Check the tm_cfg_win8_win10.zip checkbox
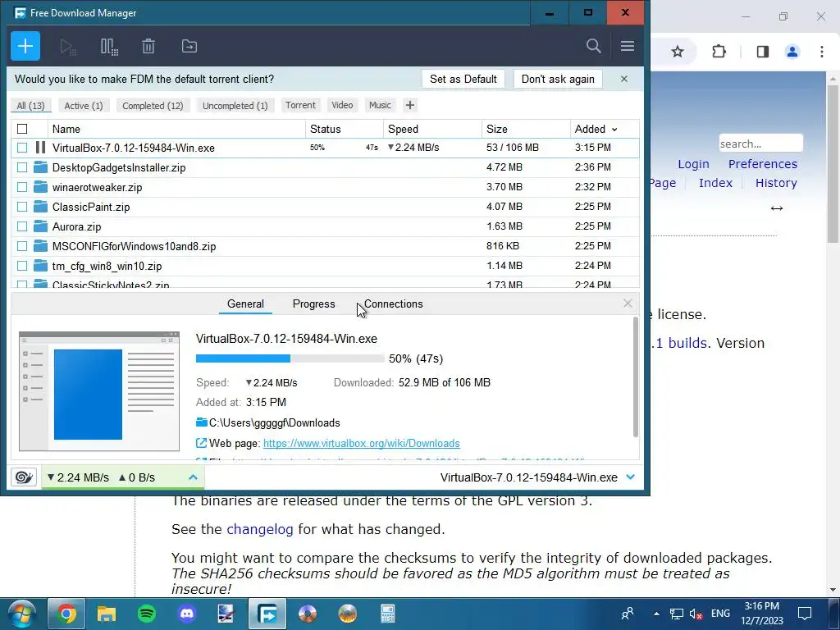840x630 pixels. point(22,265)
